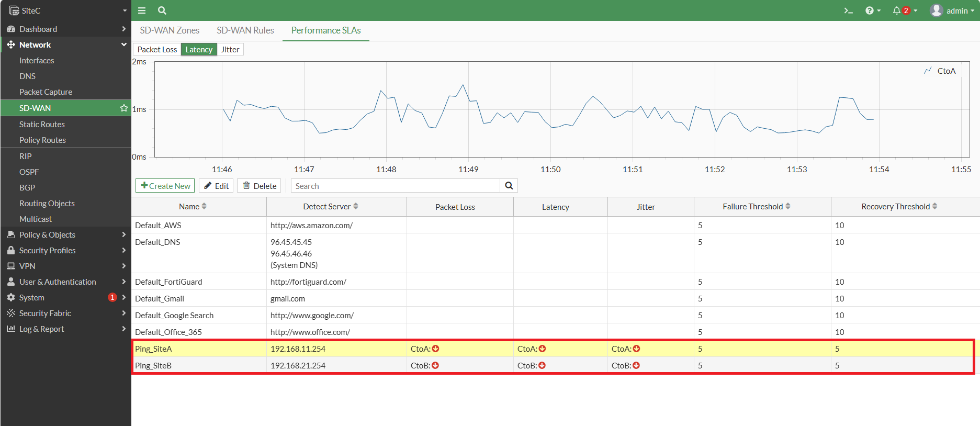Switch chart to Packet Loss view
This screenshot has height=426, width=980.
[x=157, y=49]
